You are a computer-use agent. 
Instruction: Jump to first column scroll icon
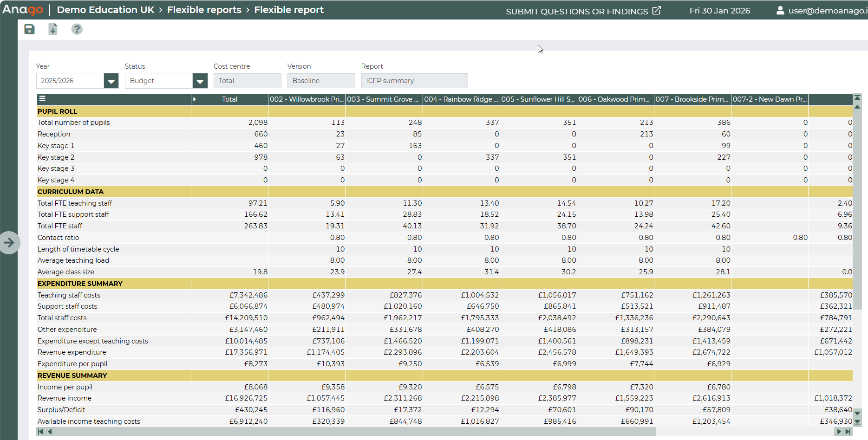(x=40, y=432)
